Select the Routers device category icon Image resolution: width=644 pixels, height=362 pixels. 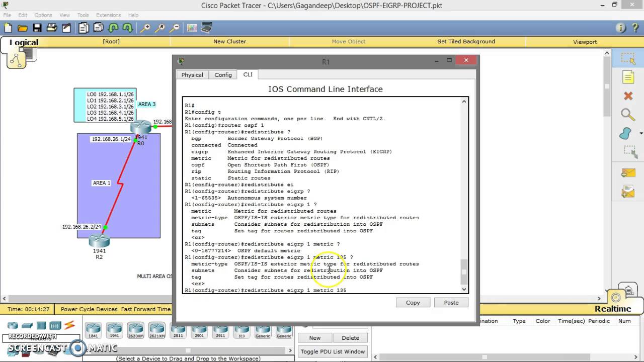(x=13, y=326)
